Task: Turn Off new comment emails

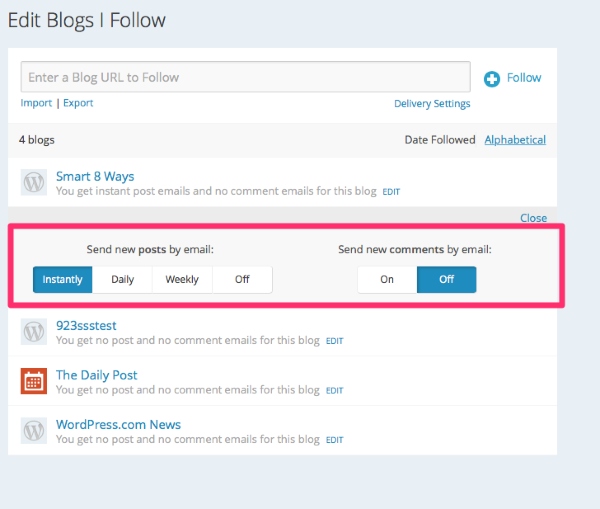Action: [446, 280]
